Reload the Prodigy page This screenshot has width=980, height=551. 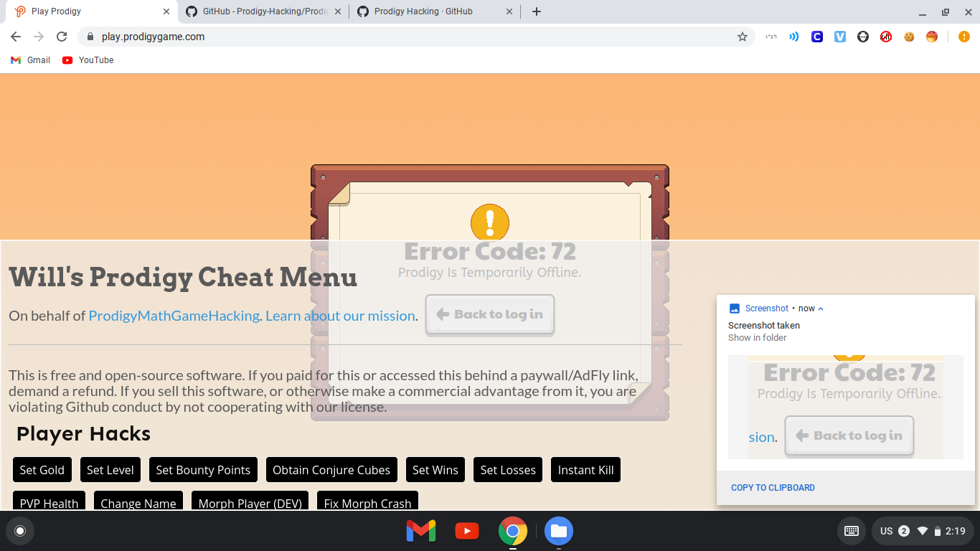(62, 37)
